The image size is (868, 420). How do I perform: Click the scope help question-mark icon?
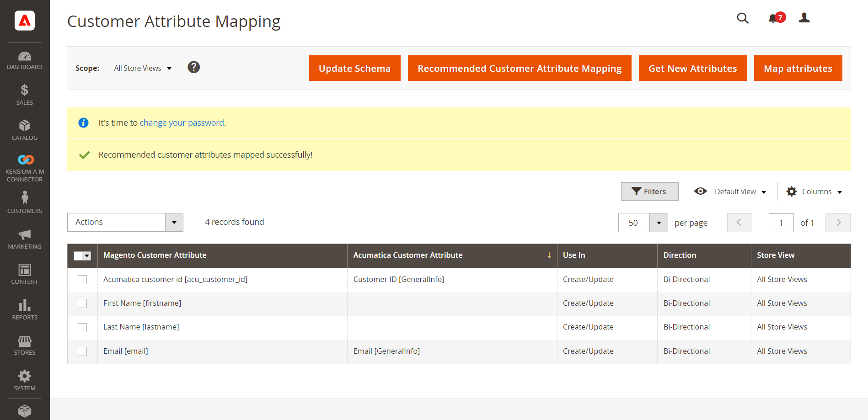coord(194,68)
